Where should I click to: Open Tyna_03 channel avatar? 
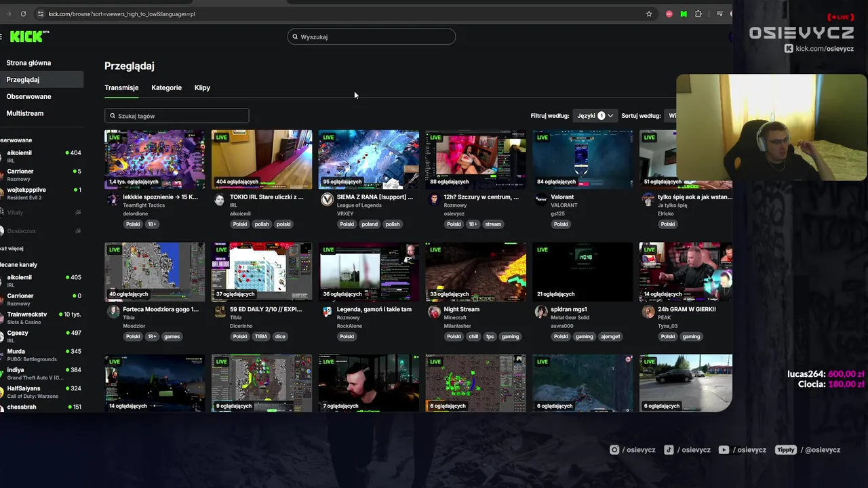[x=648, y=312]
